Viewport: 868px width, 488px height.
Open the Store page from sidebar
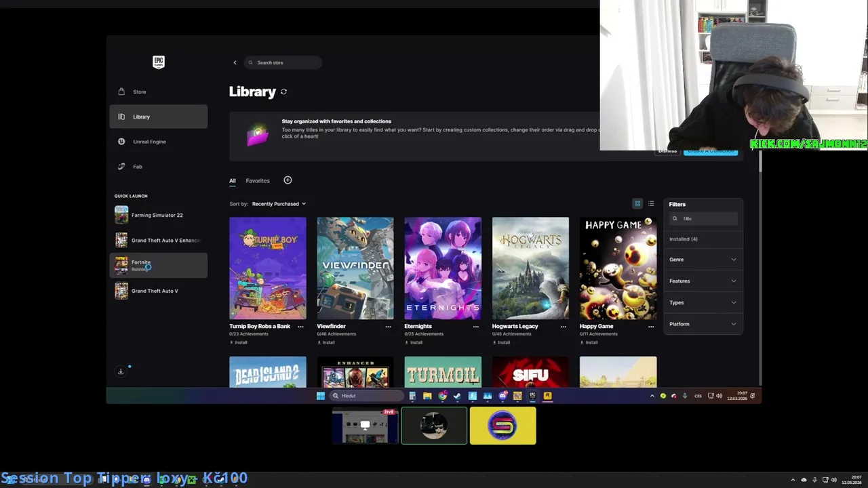pyautogui.click(x=159, y=91)
